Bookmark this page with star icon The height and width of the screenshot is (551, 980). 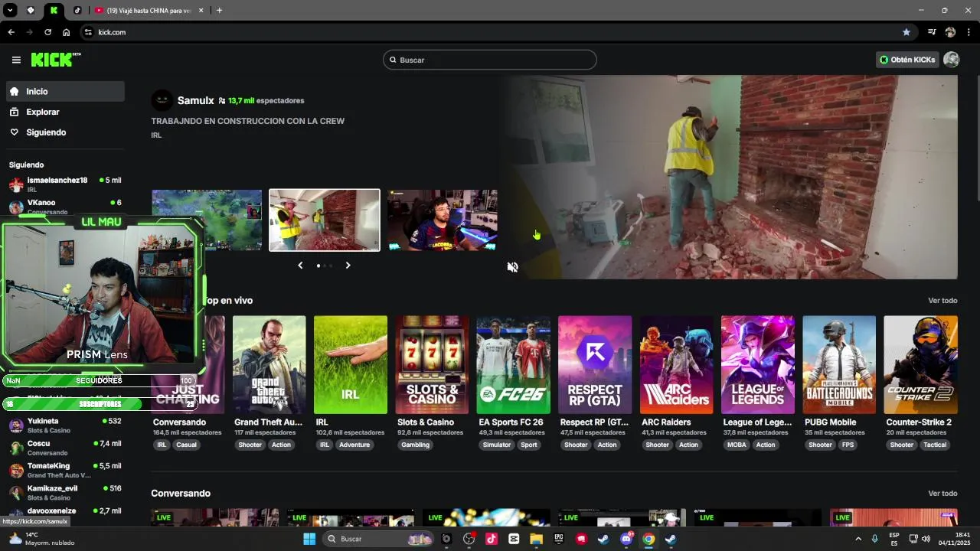pos(906,32)
